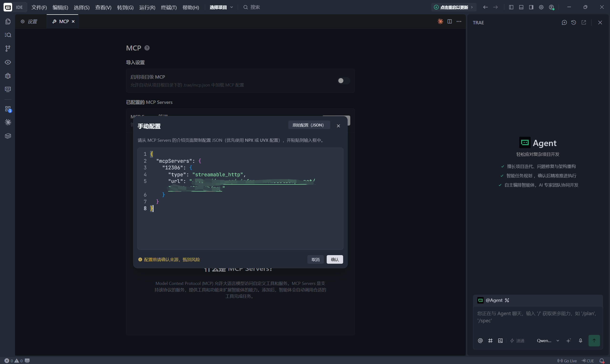This screenshot has width=610, height=364.
Task: Open the Qwen model selector dropdown
Action: [x=548, y=340]
